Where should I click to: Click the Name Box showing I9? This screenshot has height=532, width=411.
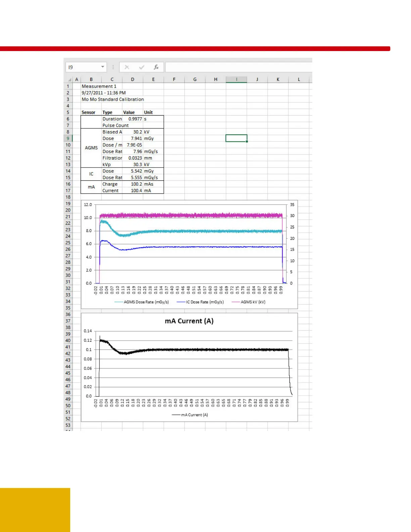tap(86, 67)
